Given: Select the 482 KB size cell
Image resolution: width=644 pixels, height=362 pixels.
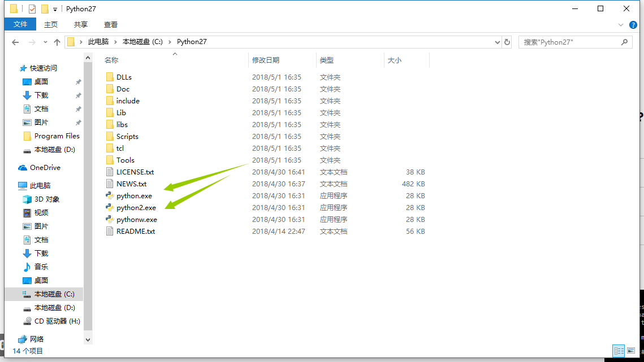Looking at the screenshot, I should [413, 184].
